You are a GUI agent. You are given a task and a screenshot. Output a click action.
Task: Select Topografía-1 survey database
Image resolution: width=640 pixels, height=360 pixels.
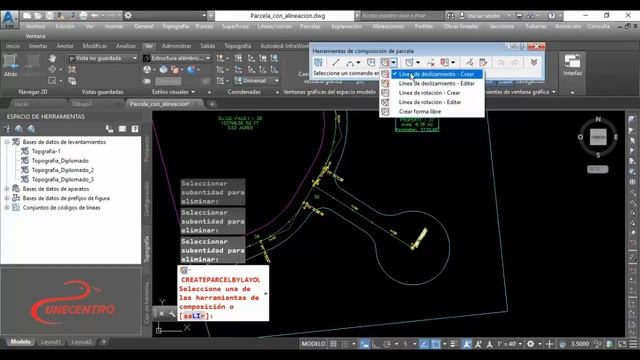[x=46, y=151]
